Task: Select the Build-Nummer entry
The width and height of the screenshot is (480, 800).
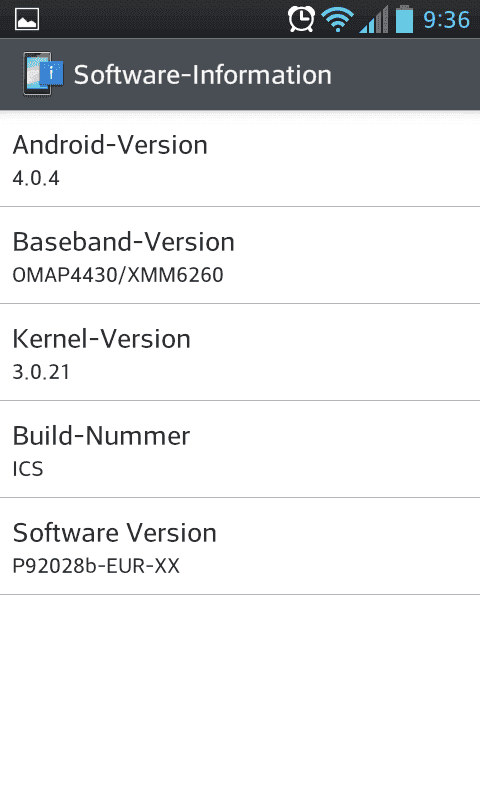Action: [x=240, y=449]
